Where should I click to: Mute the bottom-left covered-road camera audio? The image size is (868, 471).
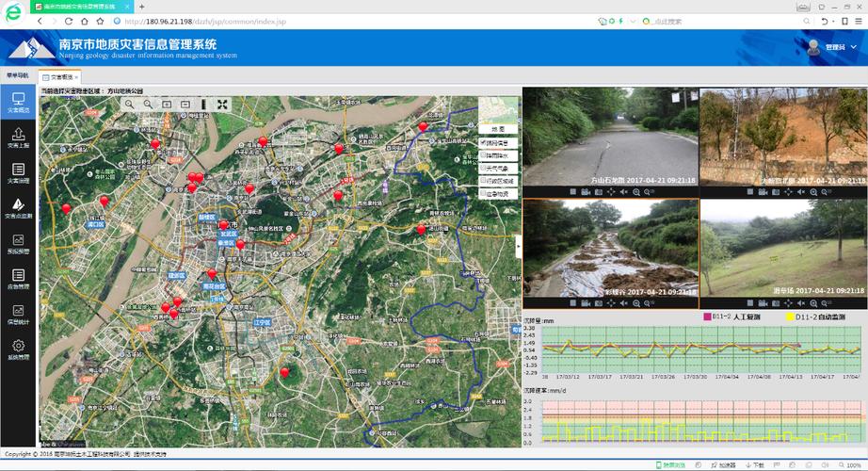(x=624, y=303)
